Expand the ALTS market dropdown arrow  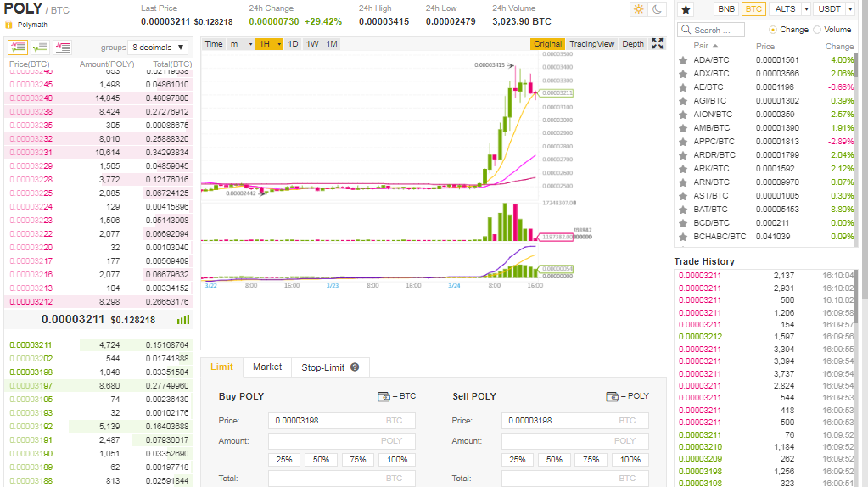tap(806, 9)
